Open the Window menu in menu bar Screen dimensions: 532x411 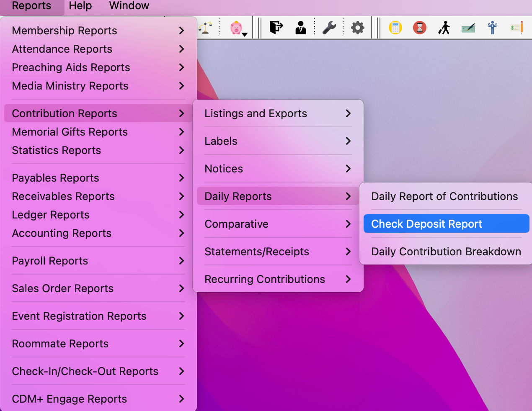point(129,6)
